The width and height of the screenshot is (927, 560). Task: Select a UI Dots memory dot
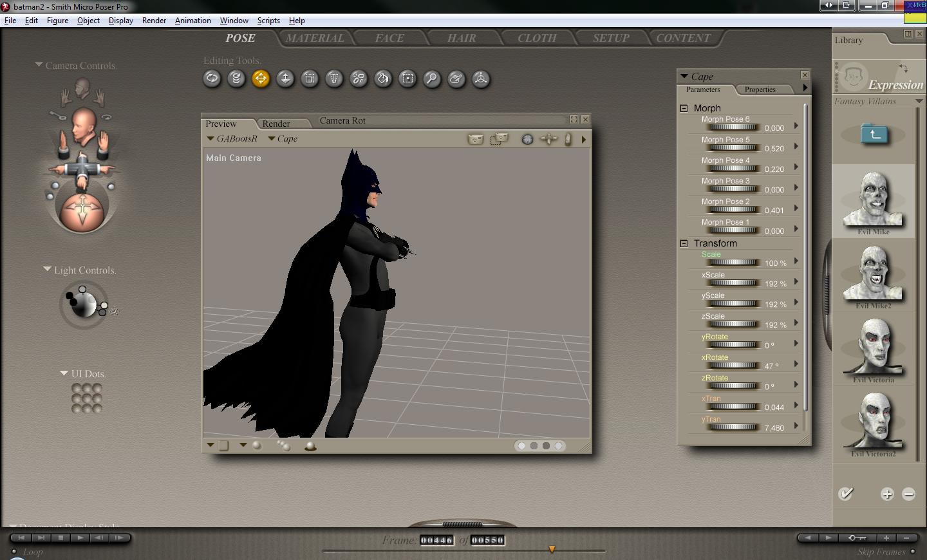click(x=87, y=398)
